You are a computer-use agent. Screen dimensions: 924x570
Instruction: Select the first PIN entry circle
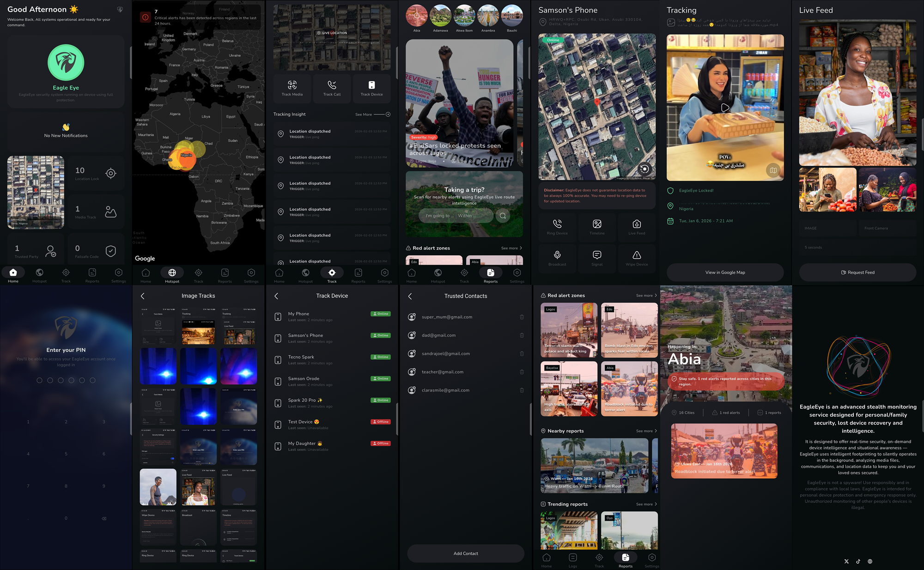click(x=39, y=380)
